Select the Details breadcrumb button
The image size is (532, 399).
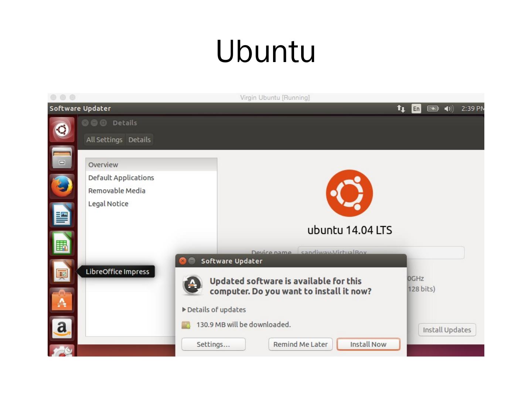139,140
